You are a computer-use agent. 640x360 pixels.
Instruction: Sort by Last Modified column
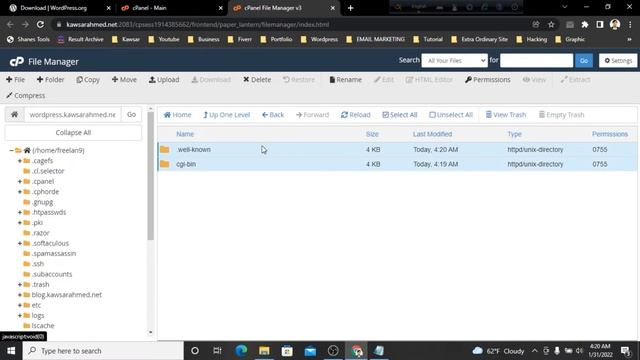click(x=432, y=134)
